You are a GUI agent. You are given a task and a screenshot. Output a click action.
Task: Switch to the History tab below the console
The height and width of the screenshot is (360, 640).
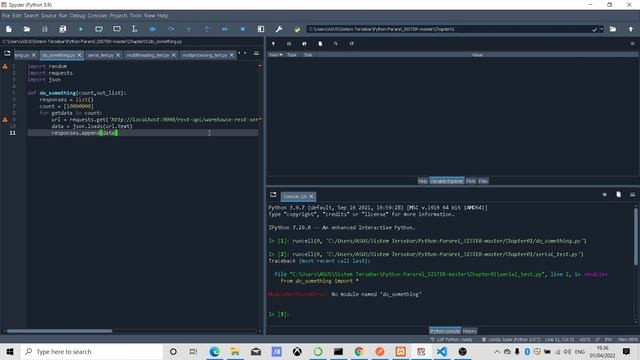coord(469,331)
